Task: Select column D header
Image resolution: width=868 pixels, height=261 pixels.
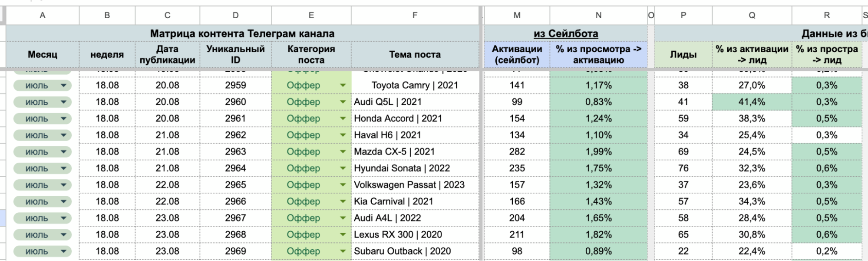Action: [235, 15]
